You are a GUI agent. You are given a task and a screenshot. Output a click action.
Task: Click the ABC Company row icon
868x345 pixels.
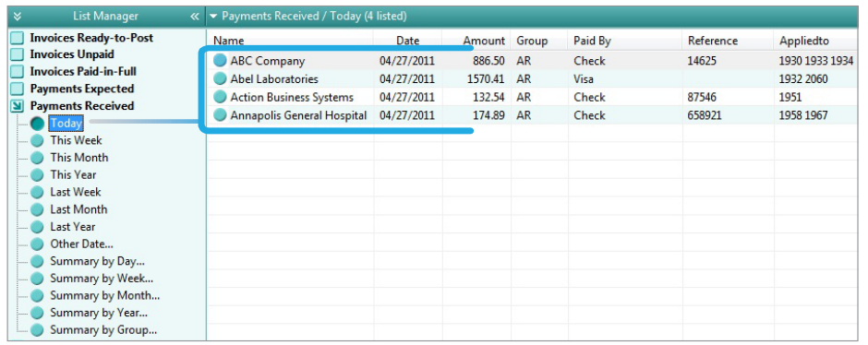[x=221, y=60]
